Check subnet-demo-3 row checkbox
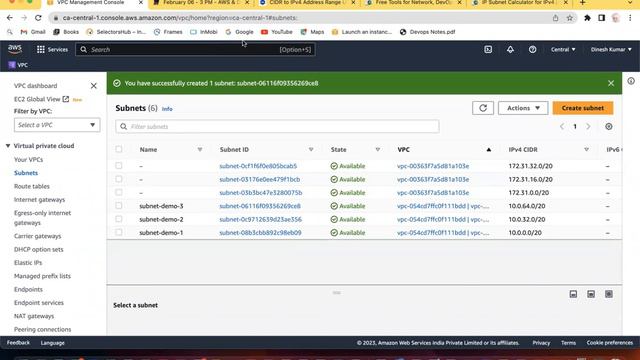This screenshot has height=360, width=640. 119,206
